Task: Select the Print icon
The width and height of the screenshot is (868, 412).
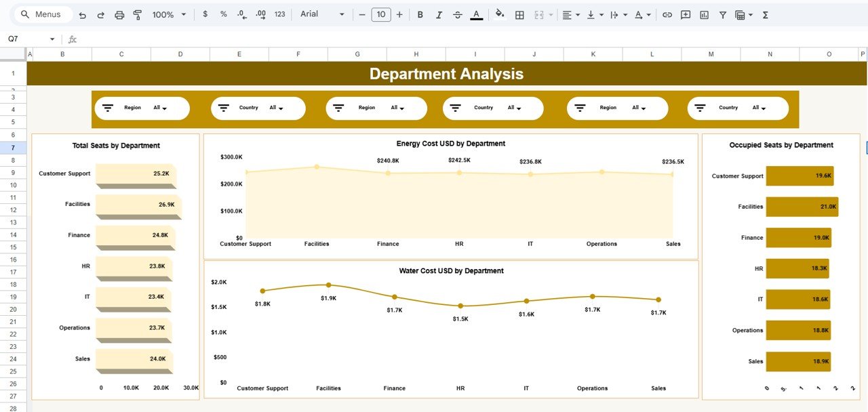Action: [x=120, y=14]
